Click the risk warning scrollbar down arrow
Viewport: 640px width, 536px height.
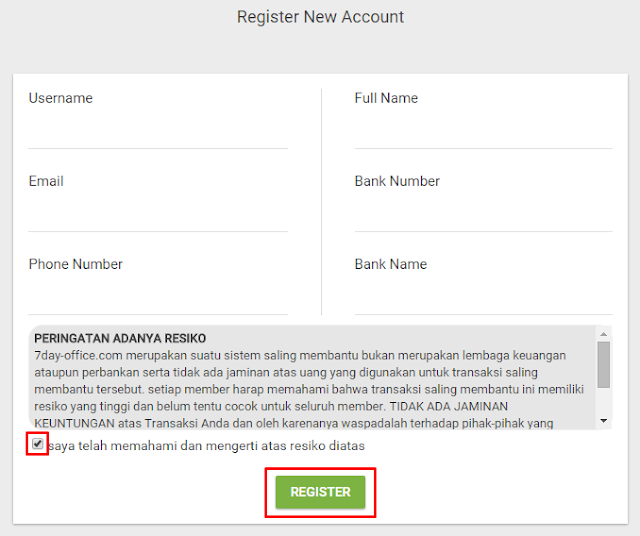tap(603, 421)
